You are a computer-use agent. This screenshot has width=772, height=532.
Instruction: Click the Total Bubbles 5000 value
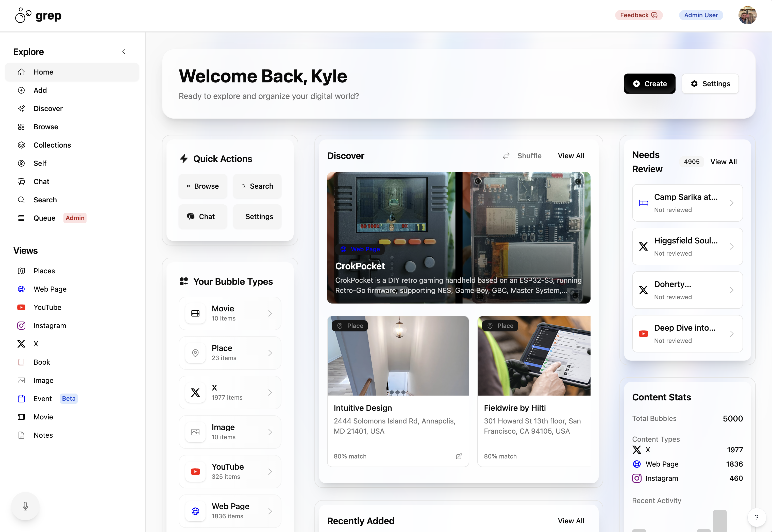coord(733,419)
